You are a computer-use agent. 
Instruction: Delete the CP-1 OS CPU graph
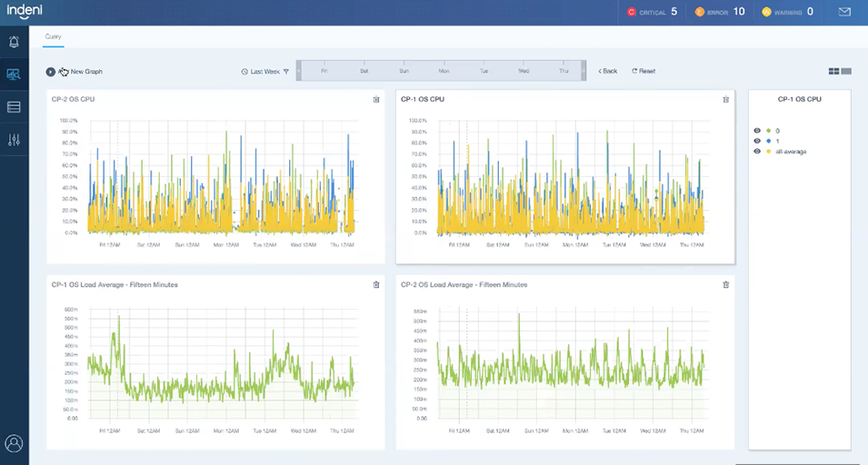pos(725,100)
